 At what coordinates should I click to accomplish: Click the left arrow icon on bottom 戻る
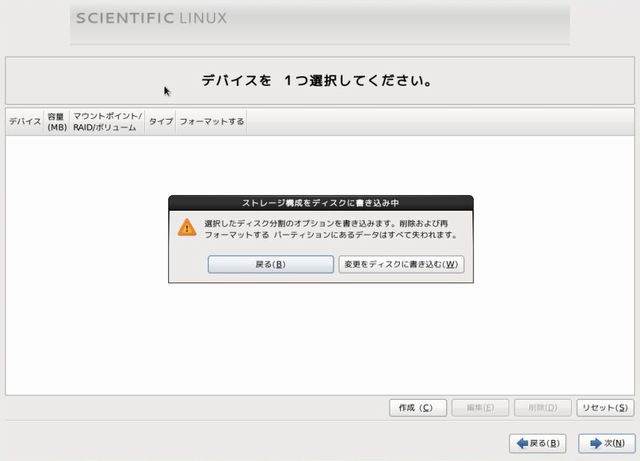coord(521,443)
